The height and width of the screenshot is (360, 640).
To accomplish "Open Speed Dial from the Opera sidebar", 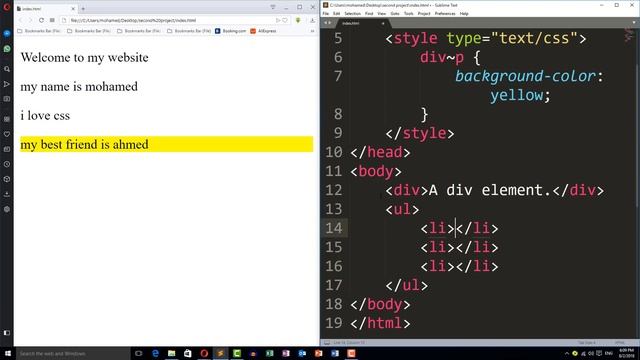I will (7, 119).
